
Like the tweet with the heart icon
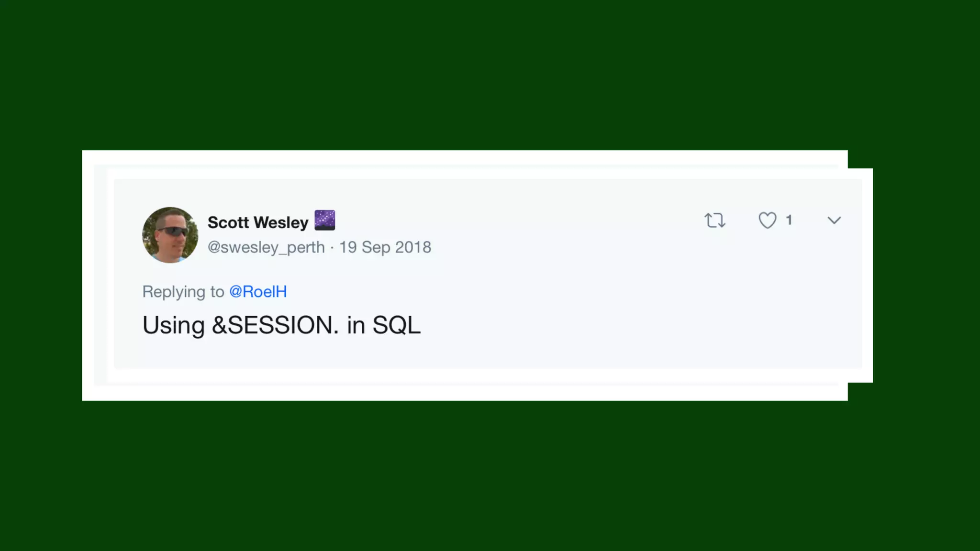pyautogui.click(x=768, y=220)
